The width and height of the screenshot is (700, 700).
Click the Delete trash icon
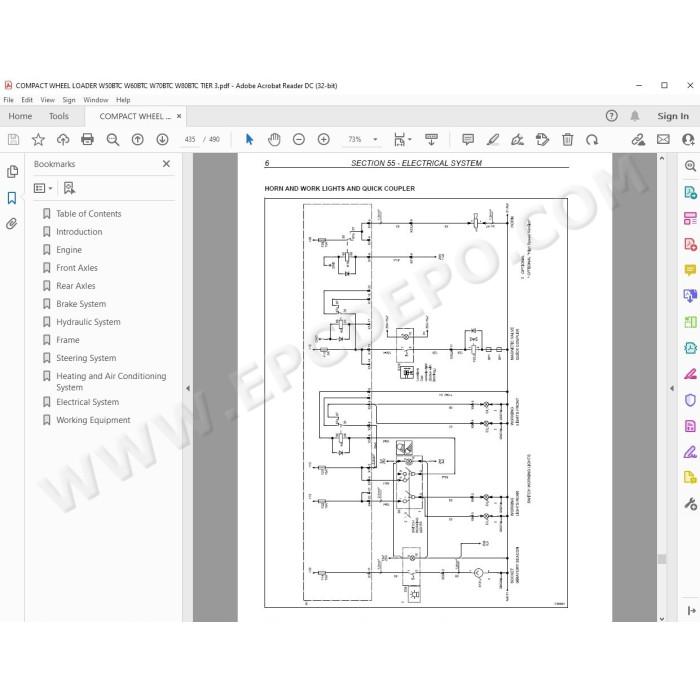coord(567,140)
